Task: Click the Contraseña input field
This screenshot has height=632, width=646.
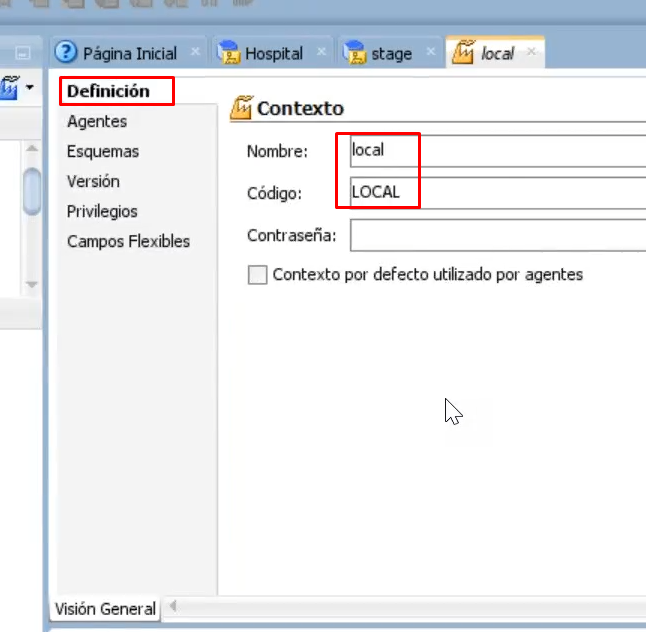Action: coord(498,235)
